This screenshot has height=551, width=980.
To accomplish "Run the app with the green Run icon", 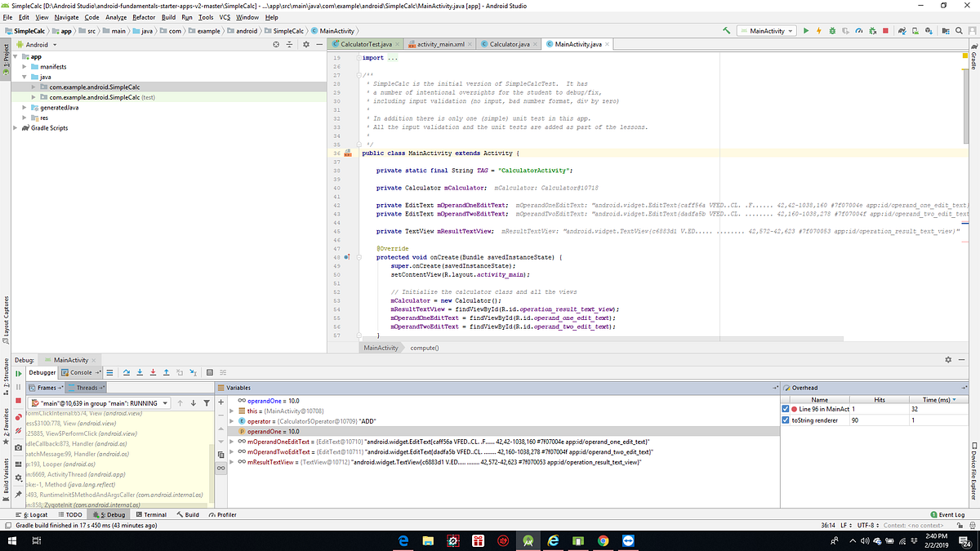I will [x=806, y=30].
